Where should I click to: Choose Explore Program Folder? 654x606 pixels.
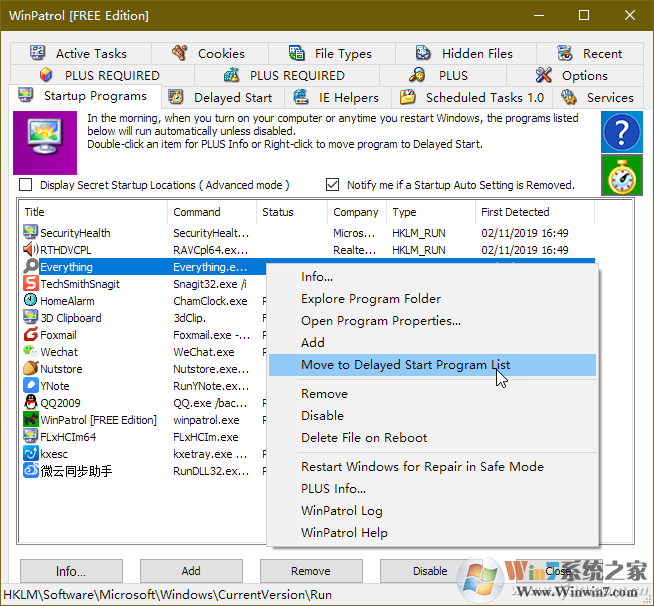(x=432, y=299)
